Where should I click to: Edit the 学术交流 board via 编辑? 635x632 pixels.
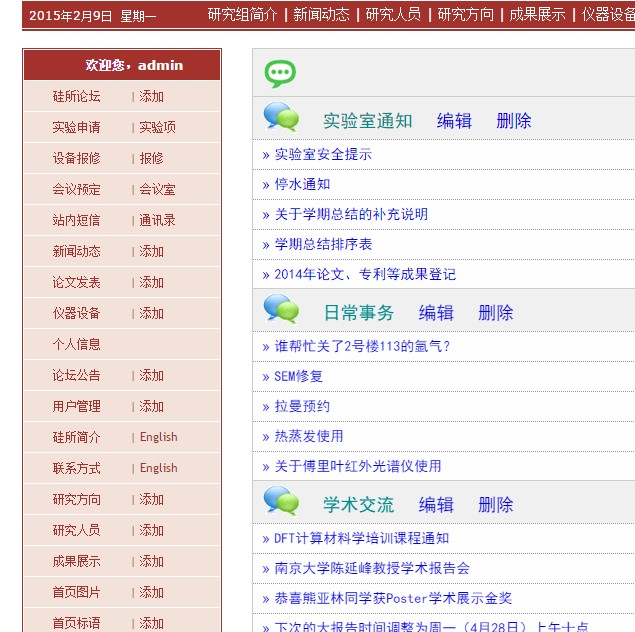(x=436, y=505)
